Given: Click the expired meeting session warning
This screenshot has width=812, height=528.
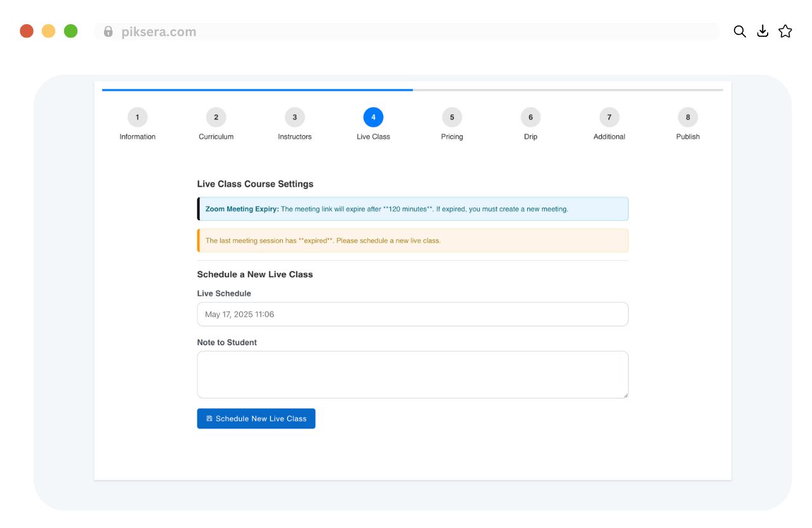Looking at the screenshot, I should 412,241.
